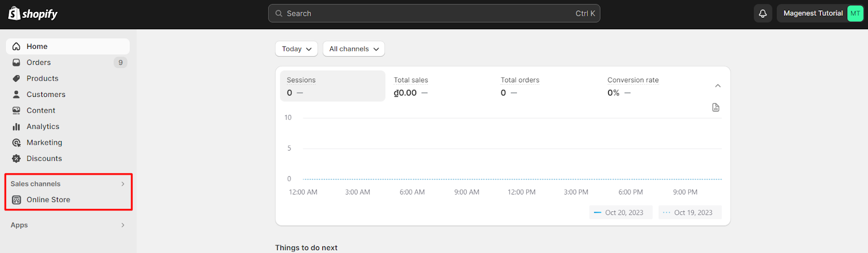This screenshot has width=868, height=253.
Task: Open the Today date range dropdown
Action: click(296, 49)
